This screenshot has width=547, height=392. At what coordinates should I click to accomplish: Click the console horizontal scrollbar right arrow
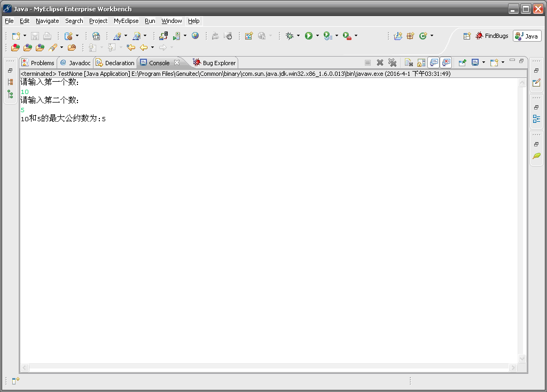[513, 367]
